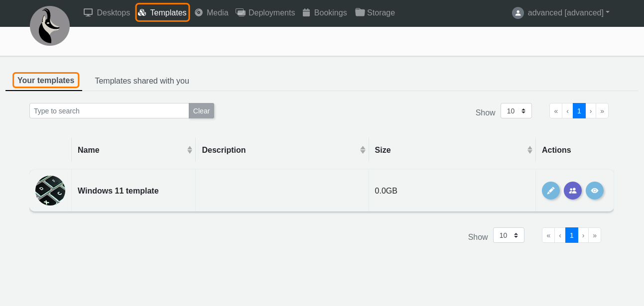The image size is (644, 306).
Task: Switch to Templates shared with you tab
Action: pyautogui.click(x=142, y=81)
